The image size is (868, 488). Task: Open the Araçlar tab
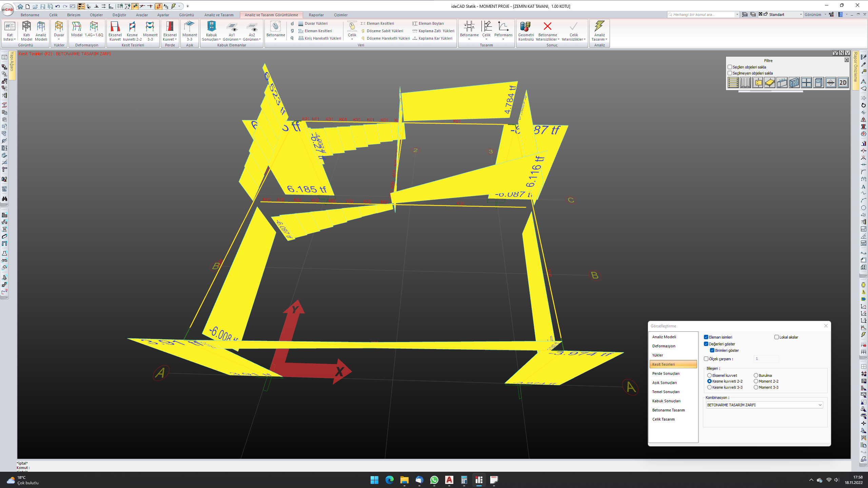point(142,15)
